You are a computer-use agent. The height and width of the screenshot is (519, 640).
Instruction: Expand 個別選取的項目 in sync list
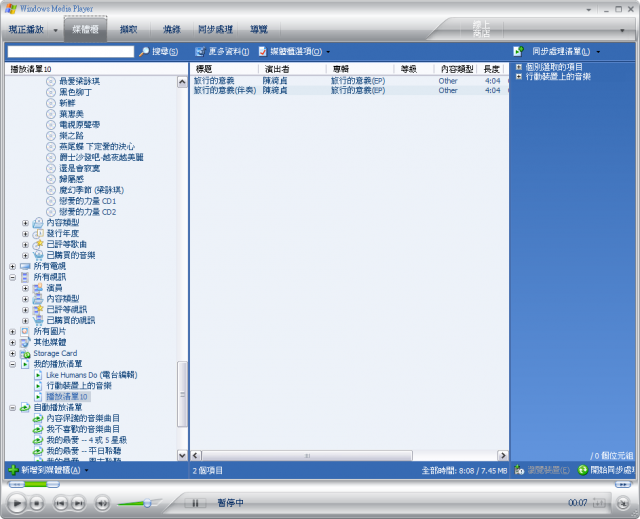click(519, 67)
